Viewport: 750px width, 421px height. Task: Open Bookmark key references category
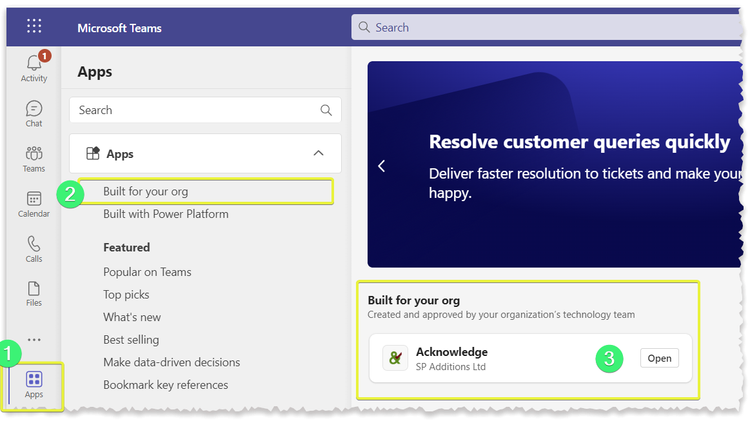point(165,385)
